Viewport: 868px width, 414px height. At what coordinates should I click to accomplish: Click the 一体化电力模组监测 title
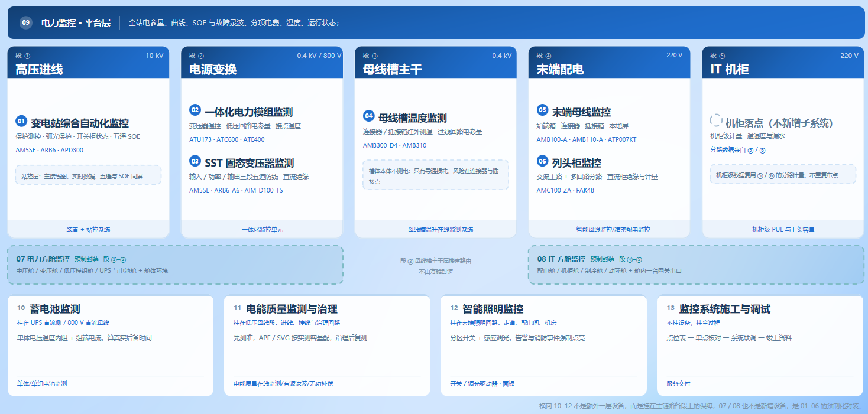248,112
